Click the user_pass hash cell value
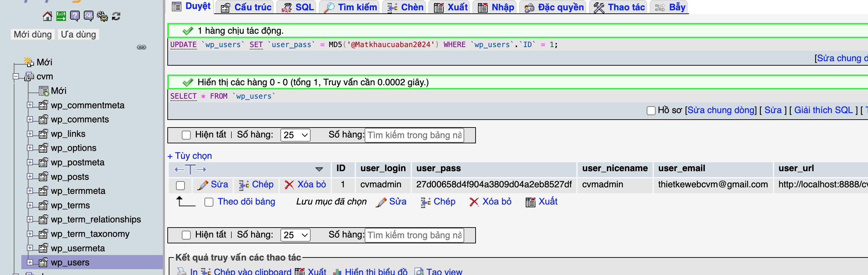868x275 pixels. click(494, 185)
